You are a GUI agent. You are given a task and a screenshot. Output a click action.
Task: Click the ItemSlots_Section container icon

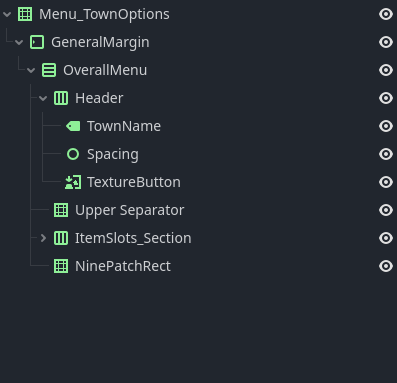coord(61,238)
